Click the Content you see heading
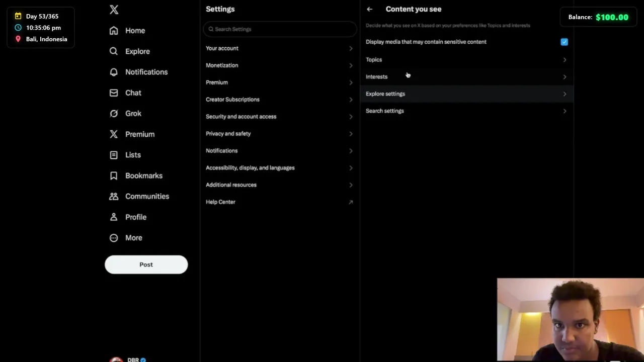This screenshot has height=362, width=644. point(414,9)
